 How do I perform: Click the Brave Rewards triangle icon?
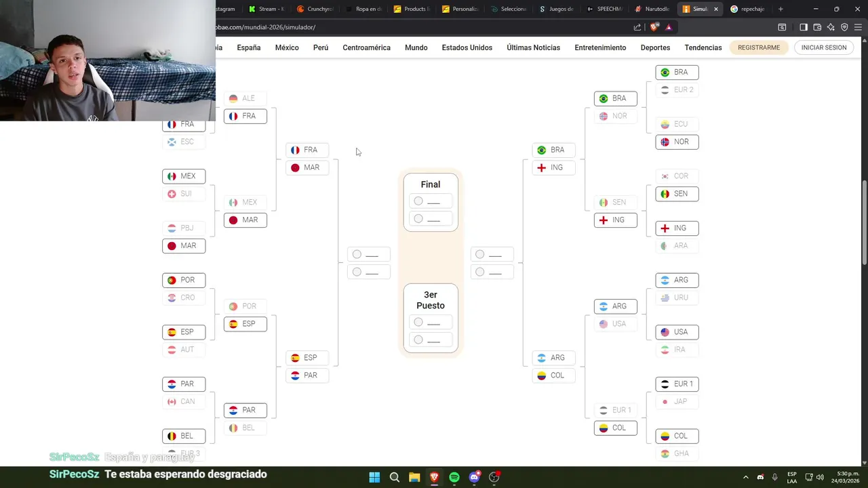tap(669, 27)
